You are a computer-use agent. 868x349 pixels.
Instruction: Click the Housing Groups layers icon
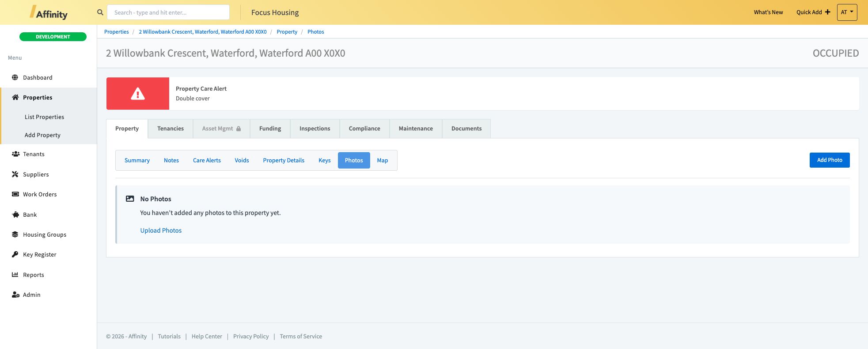click(x=15, y=234)
